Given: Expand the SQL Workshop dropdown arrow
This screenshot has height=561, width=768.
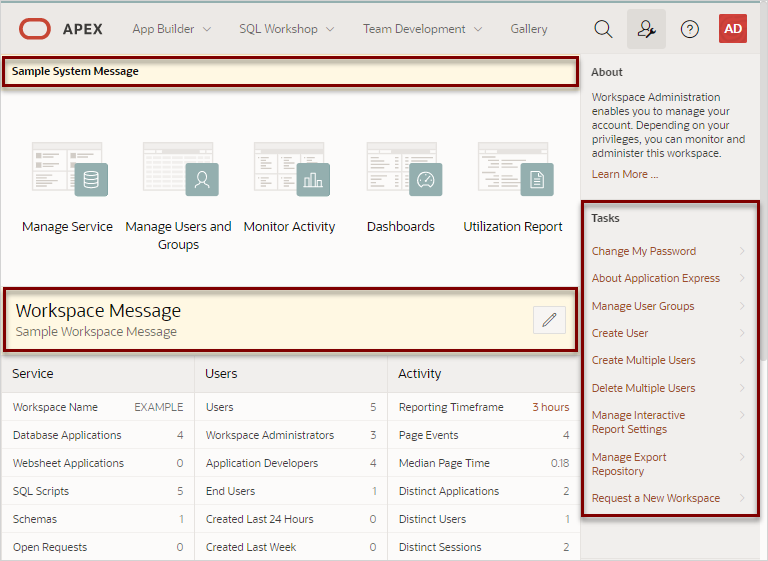Looking at the screenshot, I should coord(330,29).
